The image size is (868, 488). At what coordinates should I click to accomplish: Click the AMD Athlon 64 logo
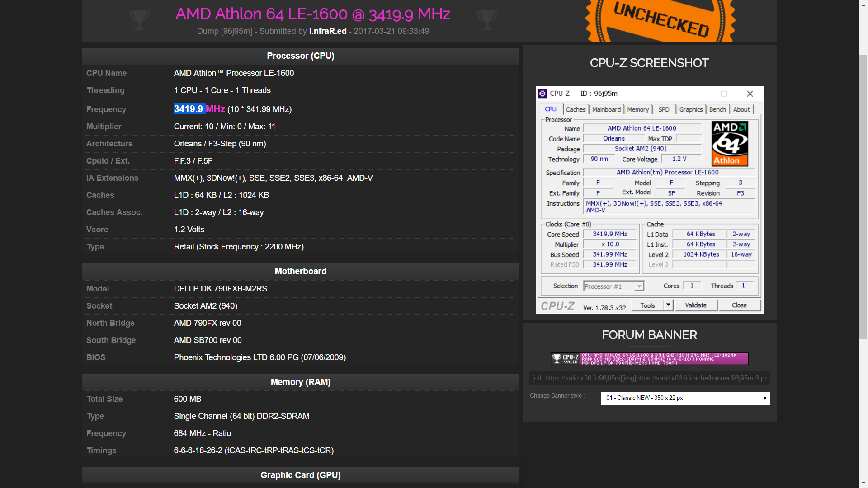(730, 143)
